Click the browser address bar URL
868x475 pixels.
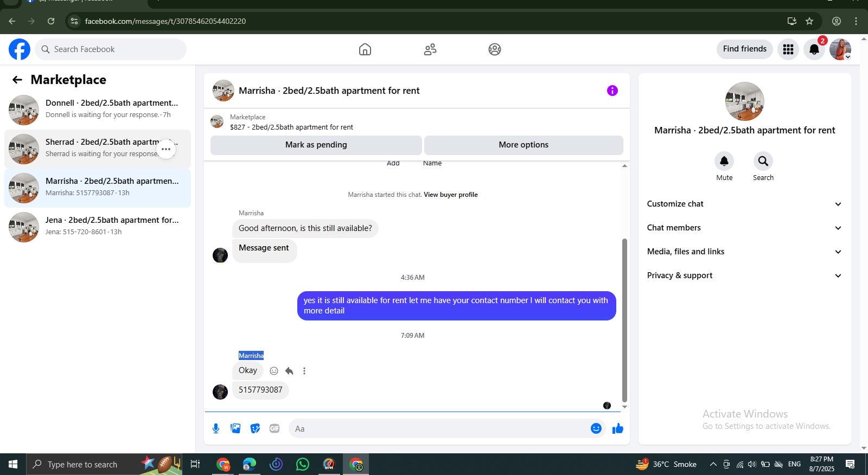(165, 21)
